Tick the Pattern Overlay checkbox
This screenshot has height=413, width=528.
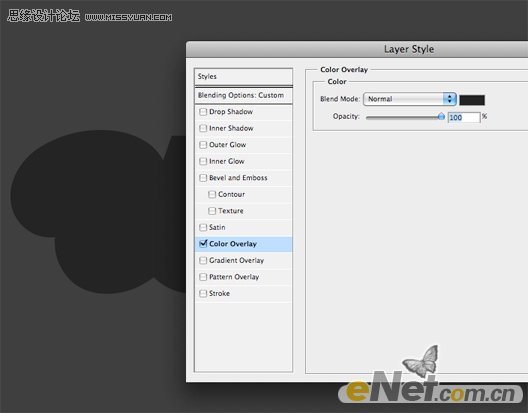pos(203,277)
